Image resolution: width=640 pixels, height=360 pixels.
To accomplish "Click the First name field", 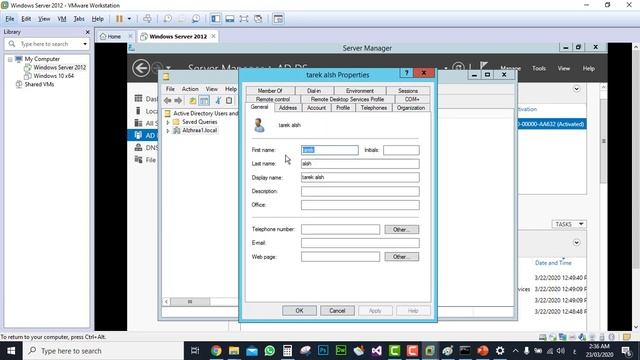I will (330, 150).
